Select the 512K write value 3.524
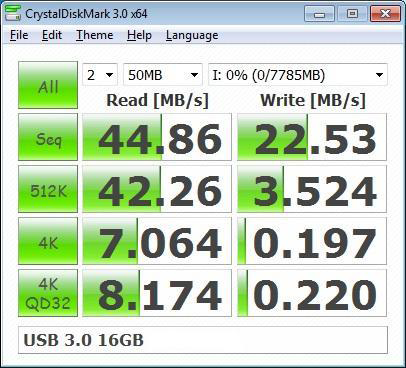 click(312, 189)
